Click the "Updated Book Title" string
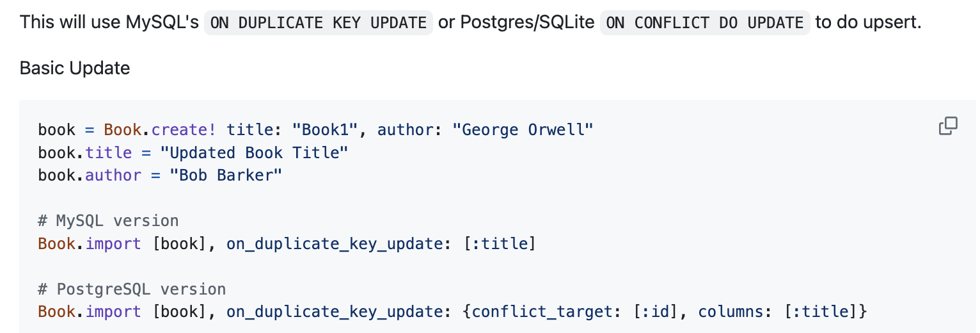This screenshot has width=980, height=333. [254, 152]
